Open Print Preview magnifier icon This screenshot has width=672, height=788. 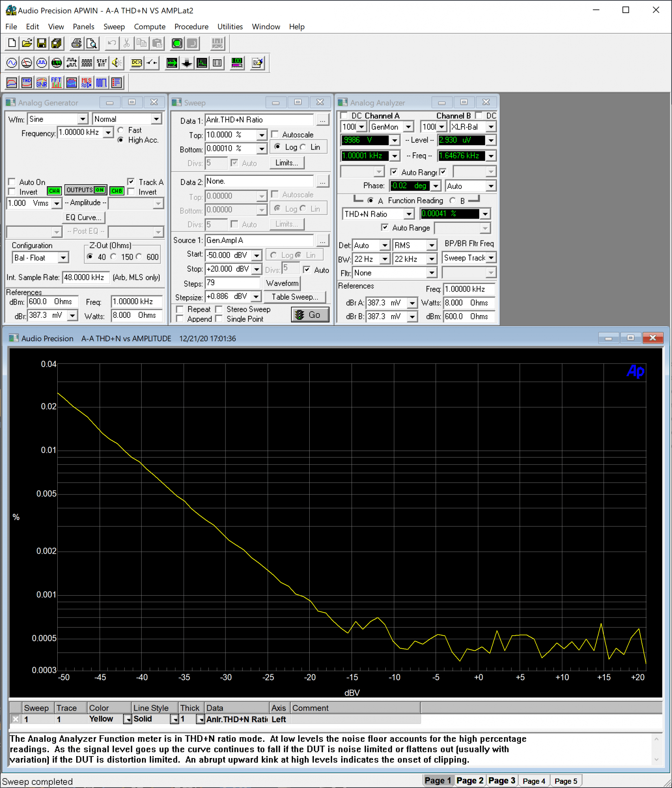92,43
